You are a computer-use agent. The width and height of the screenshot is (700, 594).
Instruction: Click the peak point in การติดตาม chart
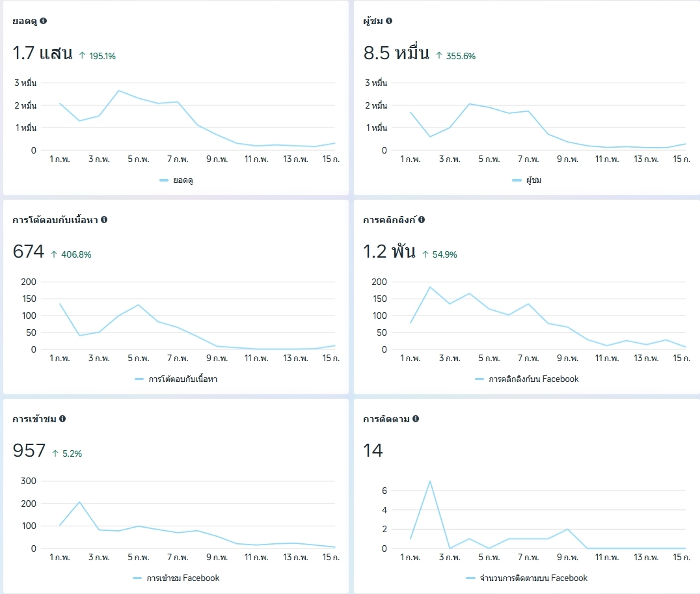(x=430, y=481)
